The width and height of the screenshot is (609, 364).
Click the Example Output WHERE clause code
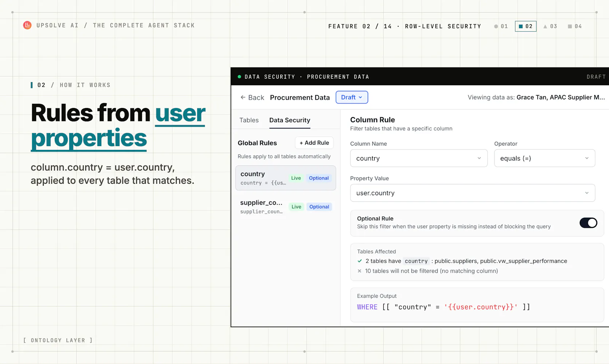click(x=443, y=307)
